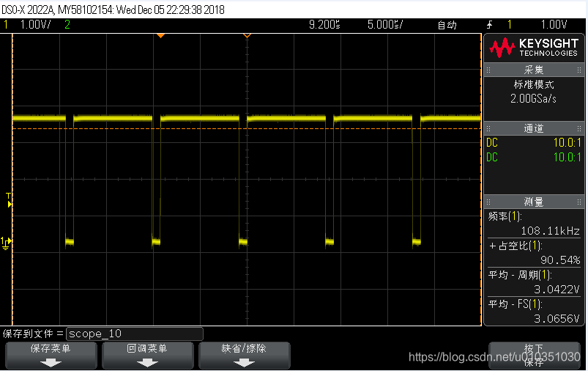
Task: Click the 自动 trigger mode label
Action: [x=447, y=25]
